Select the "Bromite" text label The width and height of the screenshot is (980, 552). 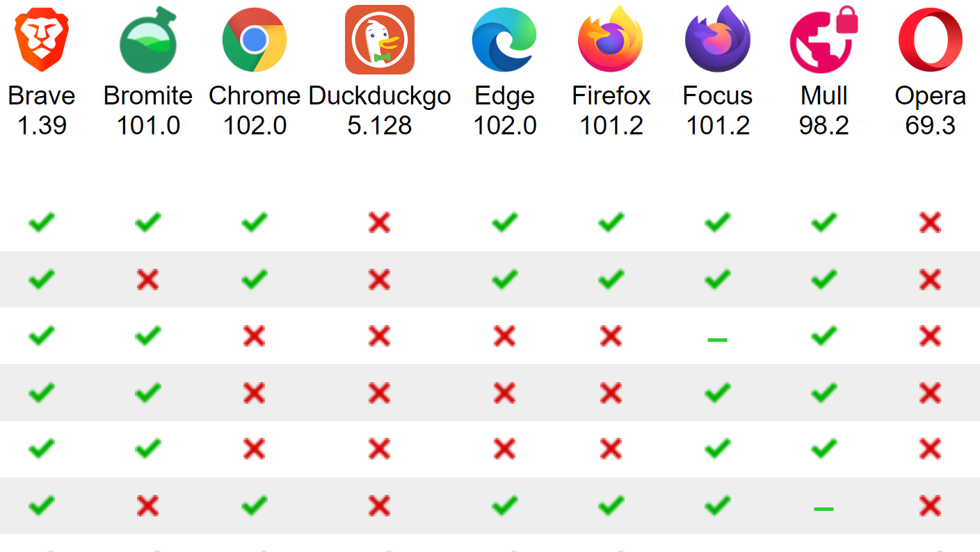[x=147, y=96]
